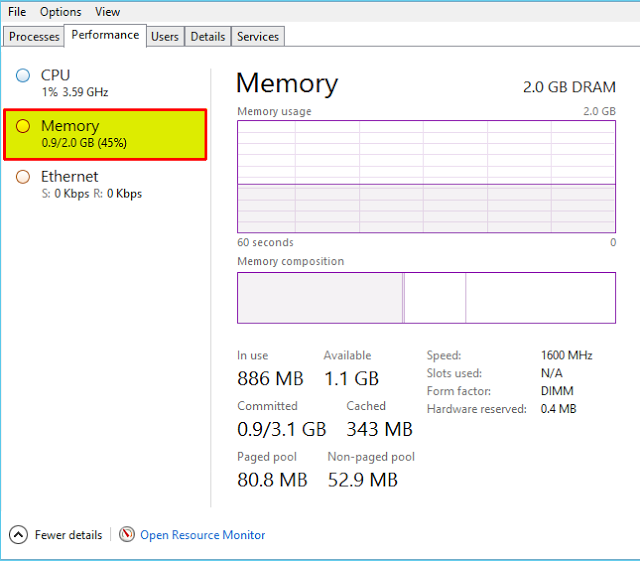This screenshot has width=640, height=561.
Task: Click the Fewer details label
Action: point(68,535)
